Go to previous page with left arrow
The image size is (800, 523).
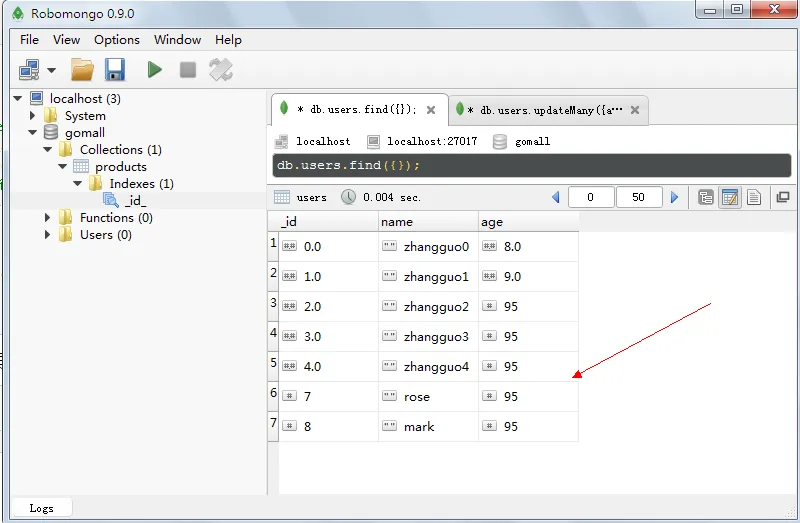[x=556, y=197]
